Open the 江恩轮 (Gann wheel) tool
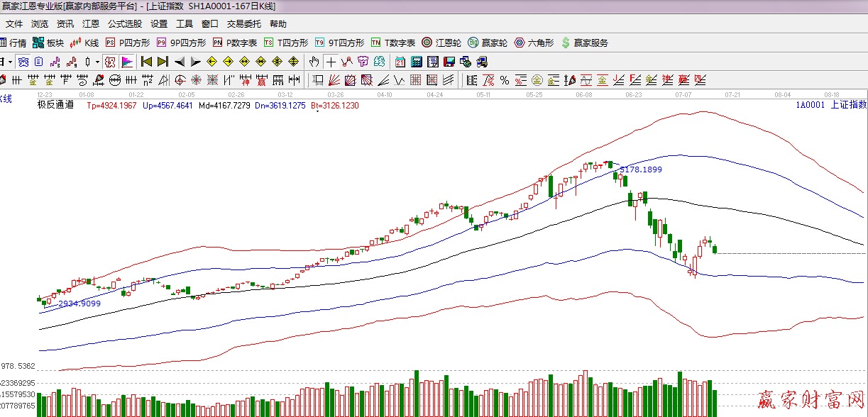This screenshot has width=868, height=417. [x=441, y=43]
